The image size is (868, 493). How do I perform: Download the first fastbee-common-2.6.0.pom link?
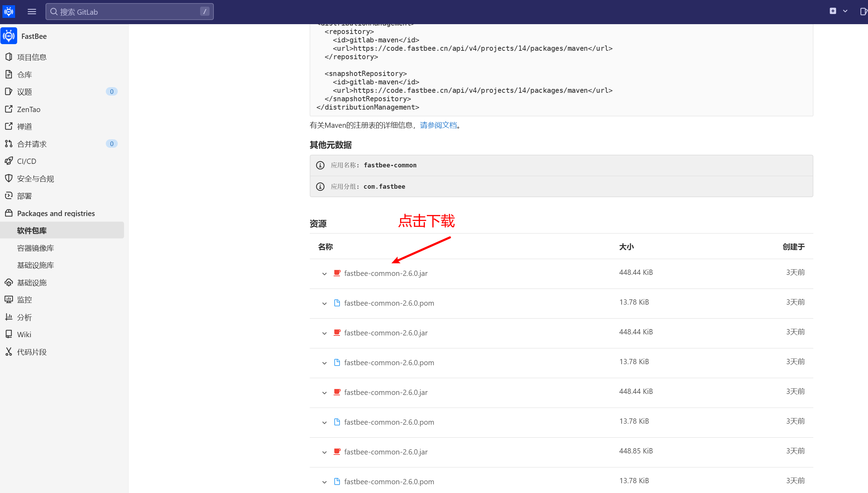pos(389,303)
